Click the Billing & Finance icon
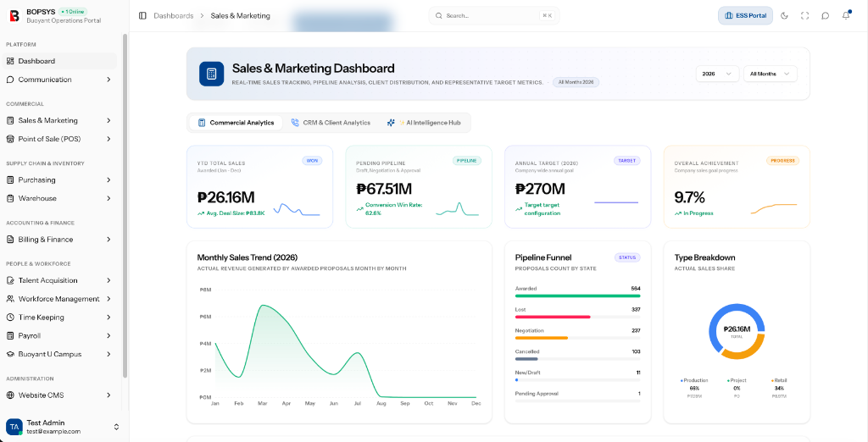Screen dimensions: 868x442 [x=10, y=240]
